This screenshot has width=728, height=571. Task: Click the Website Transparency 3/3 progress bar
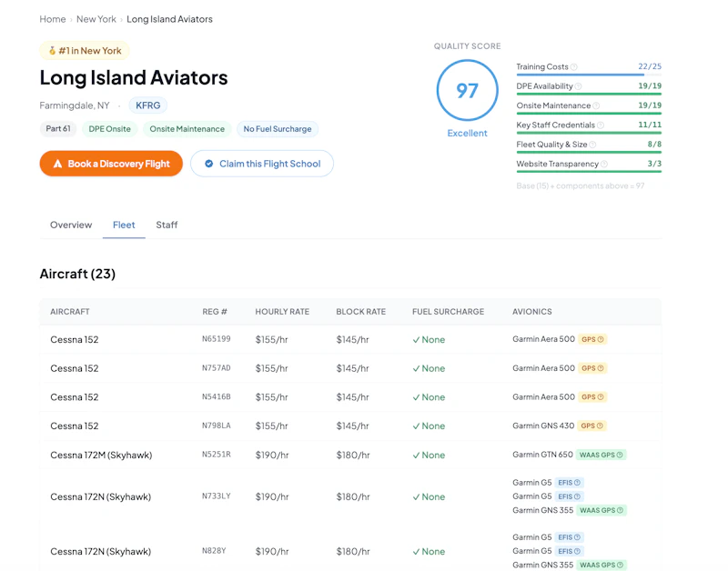[x=589, y=172]
